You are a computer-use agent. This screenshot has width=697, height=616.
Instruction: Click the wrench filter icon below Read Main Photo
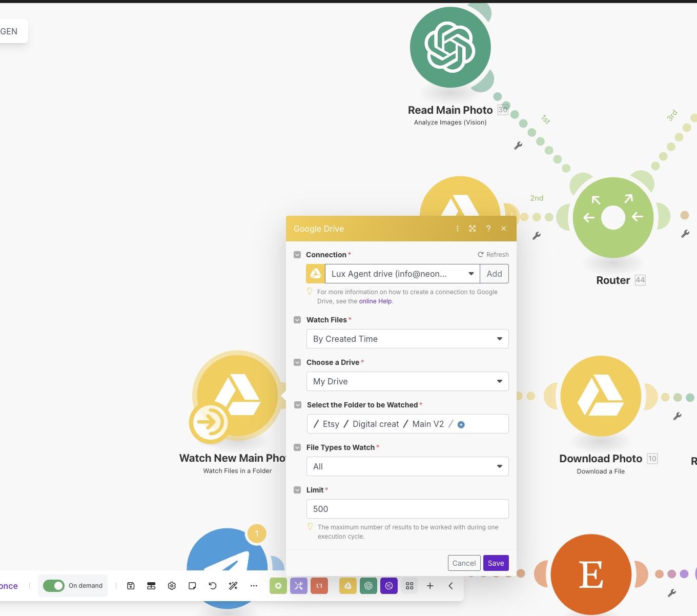click(518, 146)
